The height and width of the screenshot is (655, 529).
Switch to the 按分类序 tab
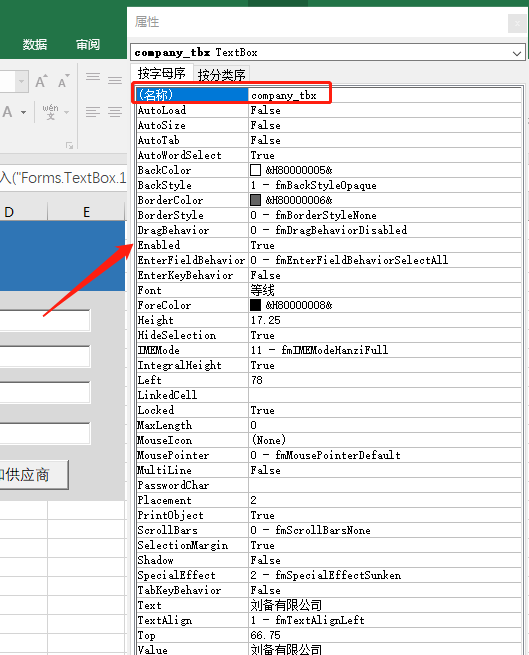[221, 75]
